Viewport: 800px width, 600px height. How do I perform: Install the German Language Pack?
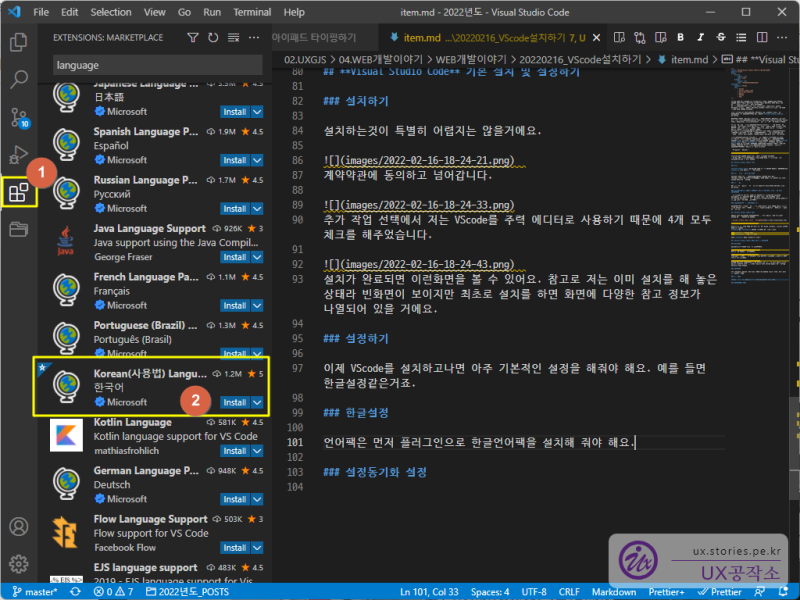[235, 499]
